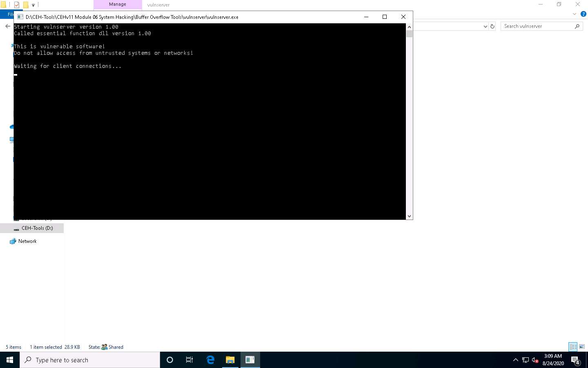This screenshot has width=588, height=368.
Task: Go back using Explorer back arrow
Action: point(7,26)
